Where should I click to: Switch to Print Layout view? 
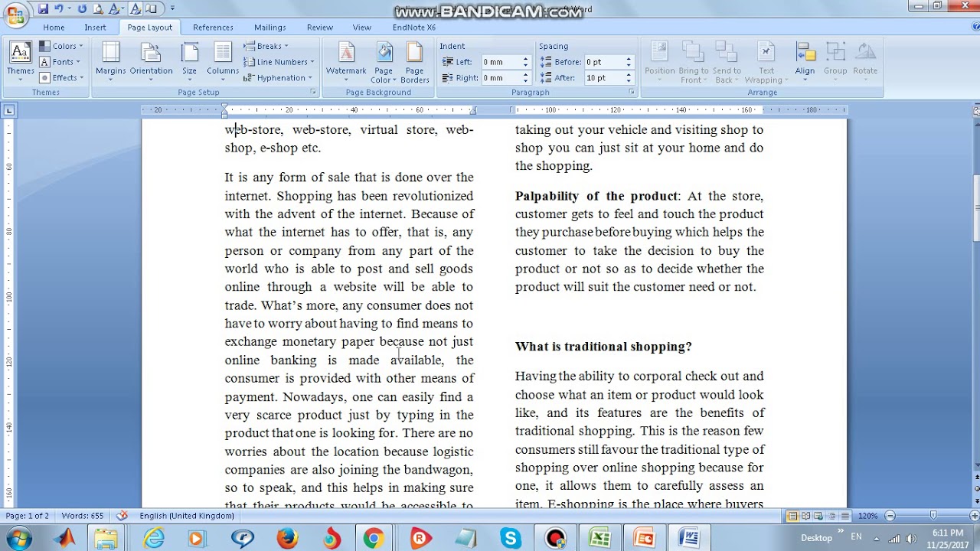click(792, 516)
